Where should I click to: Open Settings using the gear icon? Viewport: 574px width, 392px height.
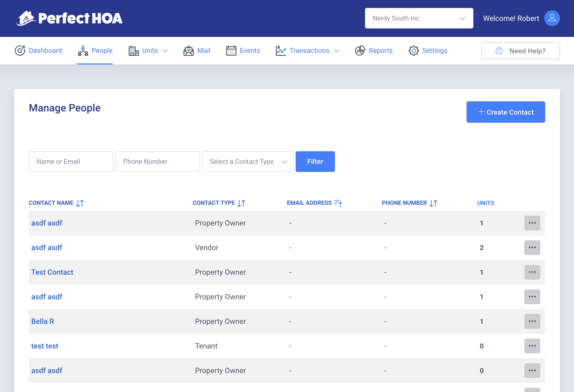(413, 50)
